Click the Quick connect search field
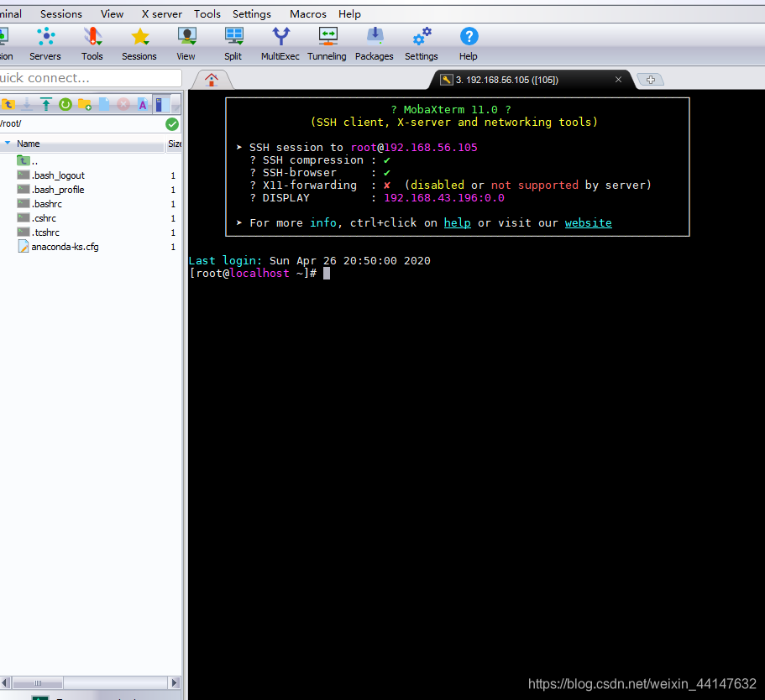Screen dimensions: 765x700 tap(90, 78)
